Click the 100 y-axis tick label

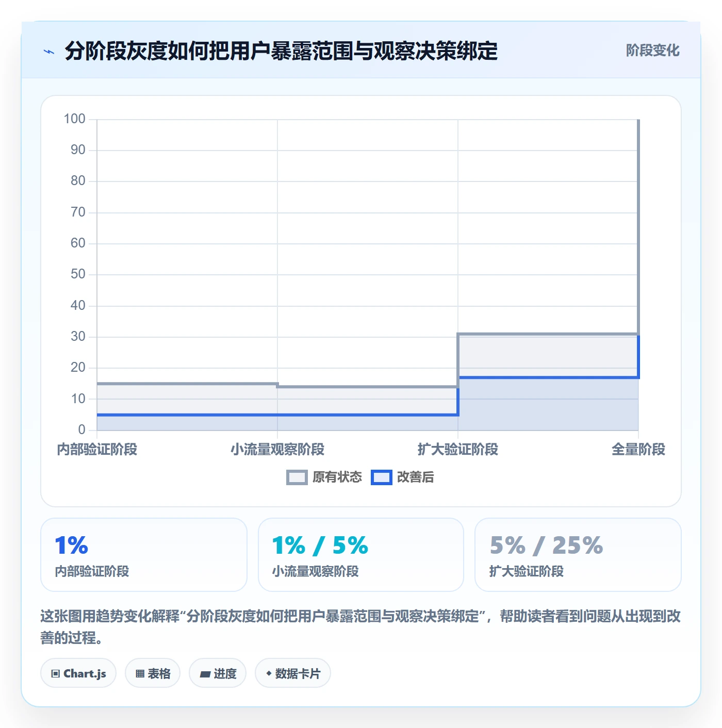pos(75,119)
